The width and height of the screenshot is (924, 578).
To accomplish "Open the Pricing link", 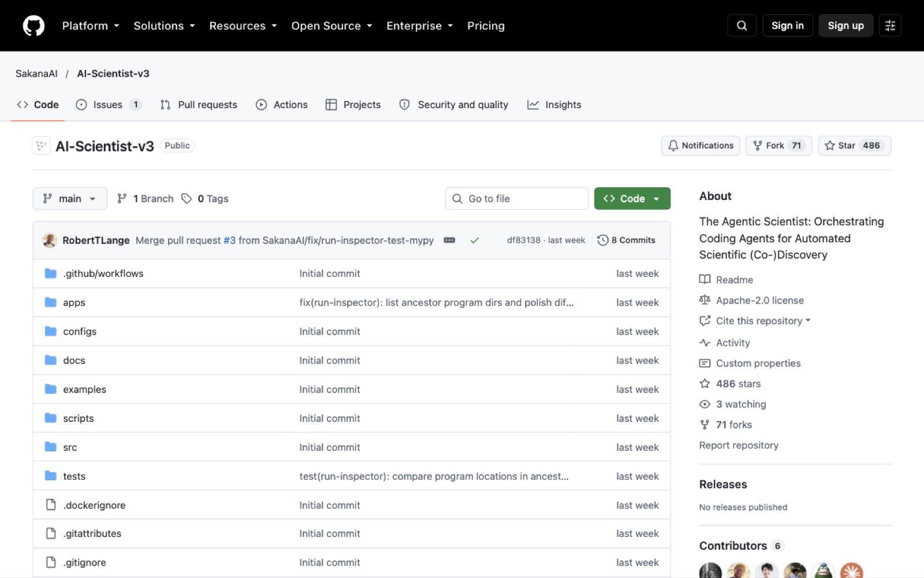I will (x=486, y=25).
